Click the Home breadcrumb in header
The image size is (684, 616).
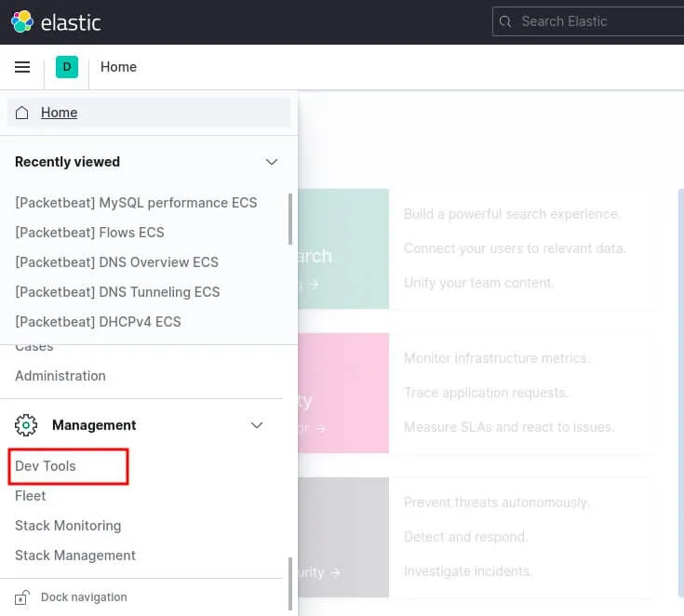[119, 67]
